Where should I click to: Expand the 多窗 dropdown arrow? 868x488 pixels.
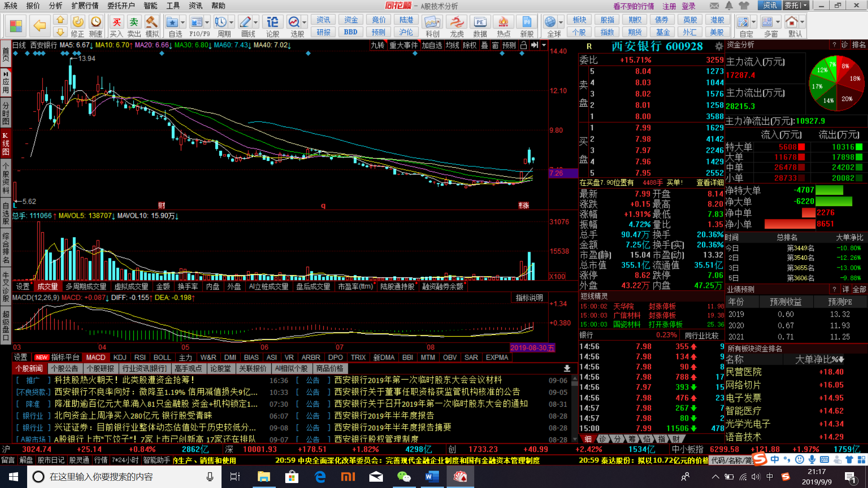click(x=778, y=22)
